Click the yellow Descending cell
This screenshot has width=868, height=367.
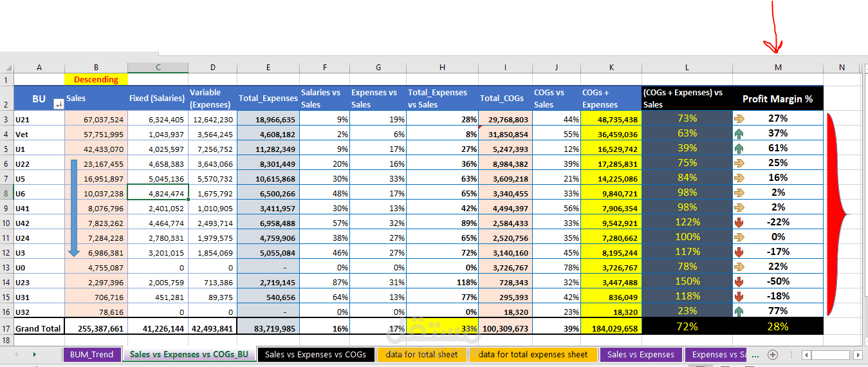point(96,80)
